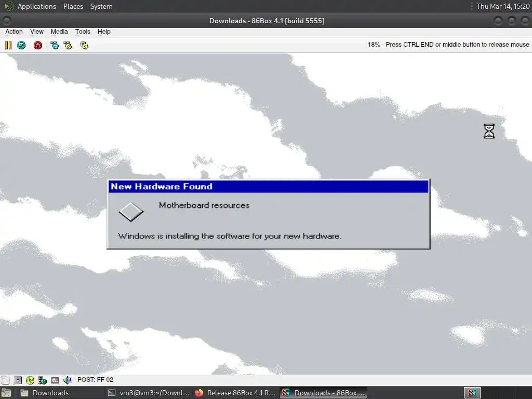Click the grey hard disk status icon
Viewport: 532px width, 399px height.
55,380
